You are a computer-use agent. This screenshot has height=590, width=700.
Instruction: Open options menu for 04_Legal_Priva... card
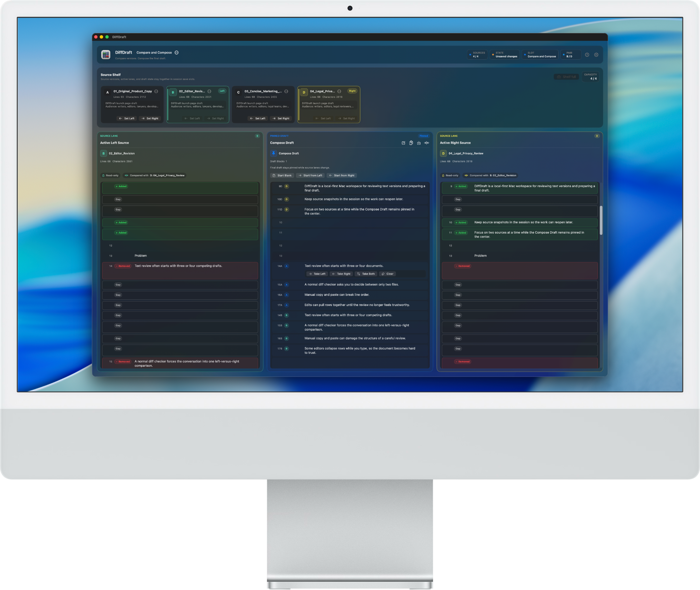(339, 91)
